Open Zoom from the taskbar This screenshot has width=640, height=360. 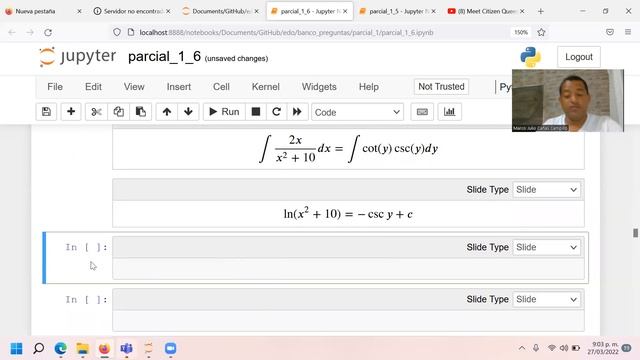[x=170, y=349]
